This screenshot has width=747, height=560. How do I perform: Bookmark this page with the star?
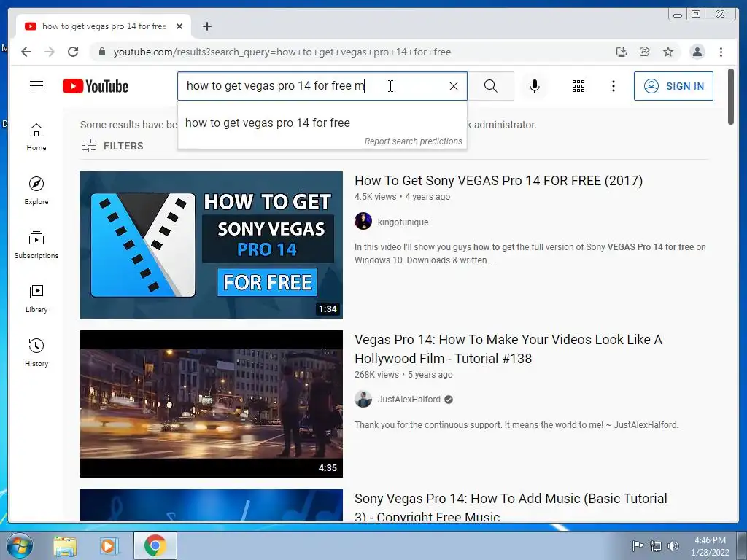pos(668,52)
